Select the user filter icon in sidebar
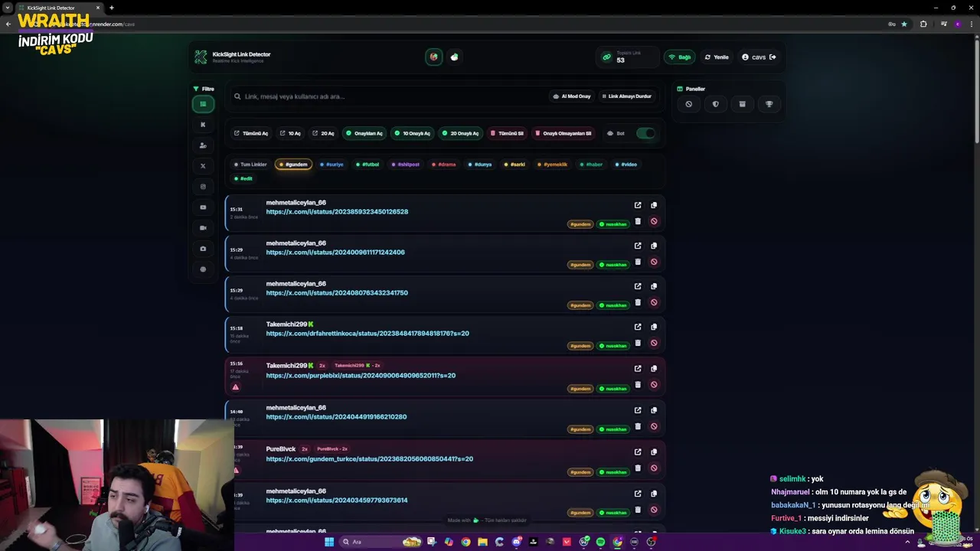Viewport: 980px width, 551px height. coord(203,145)
